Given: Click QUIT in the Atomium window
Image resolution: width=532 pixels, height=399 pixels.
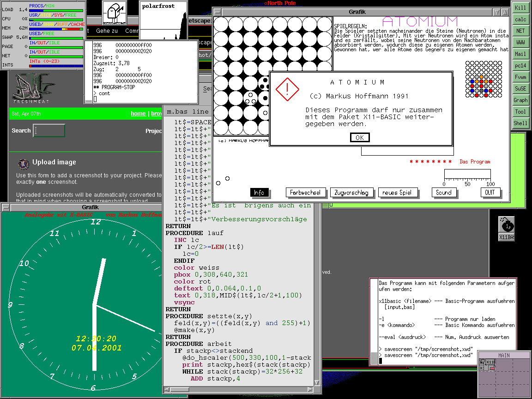Looking at the screenshot, I should pyautogui.click(x=490, y=193).
